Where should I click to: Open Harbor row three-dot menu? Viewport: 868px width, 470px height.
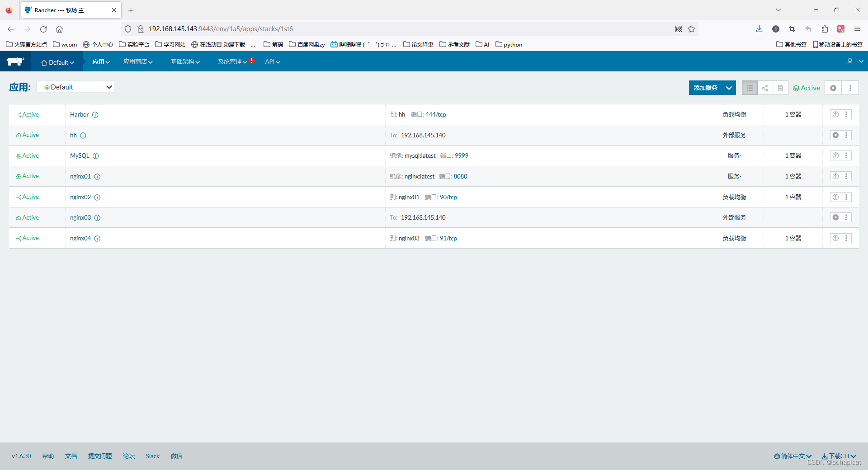click(x=846, y=114)
